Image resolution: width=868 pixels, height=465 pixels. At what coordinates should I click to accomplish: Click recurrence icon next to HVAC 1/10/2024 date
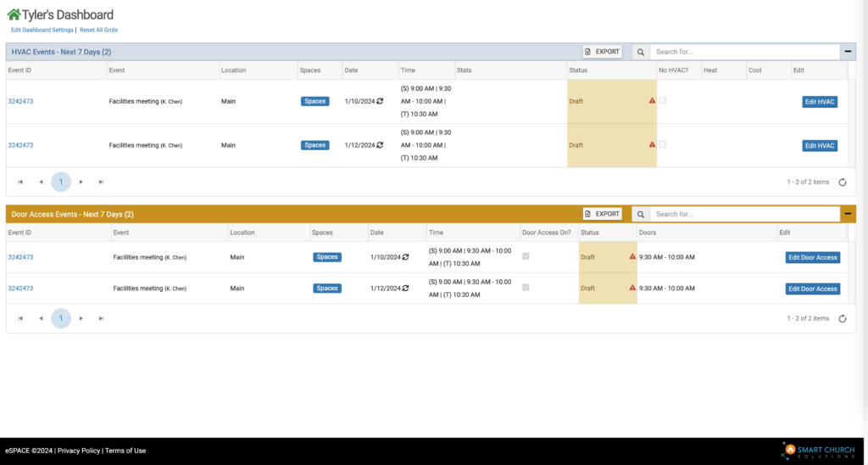click(380, 102)
